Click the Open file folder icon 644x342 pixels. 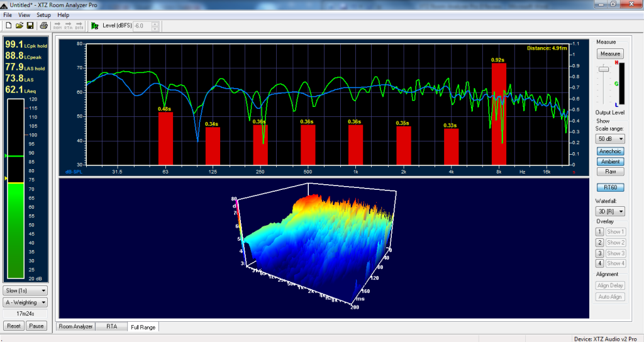pos(19,26)
